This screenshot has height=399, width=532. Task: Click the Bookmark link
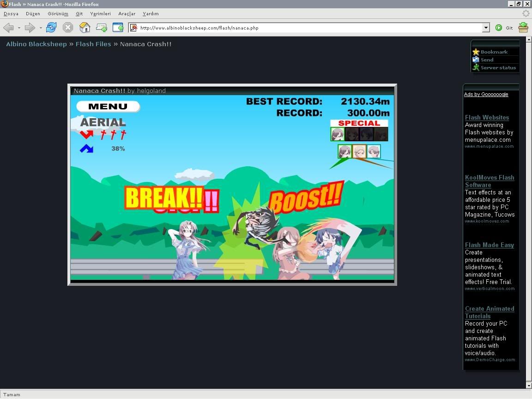[x=494, y=52]
